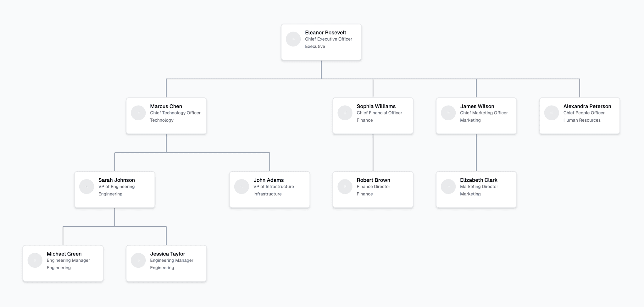Open the John Adams name label
This screenshot has width=644, height=307.
click(x=269, y=180)
